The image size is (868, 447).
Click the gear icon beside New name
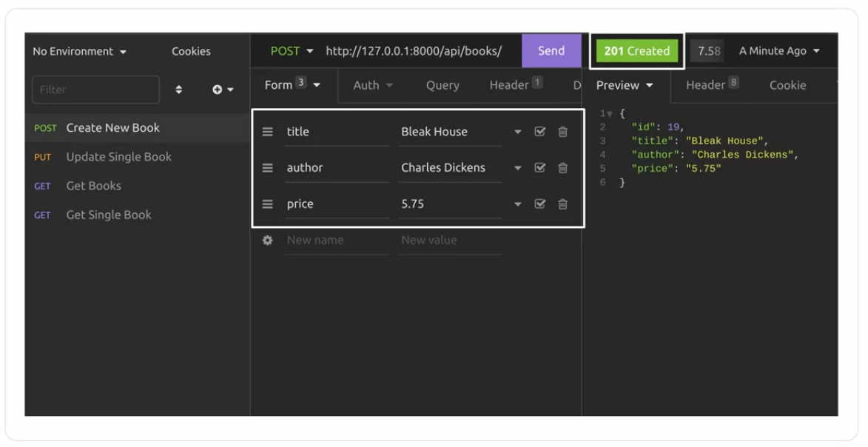point(268,241)
